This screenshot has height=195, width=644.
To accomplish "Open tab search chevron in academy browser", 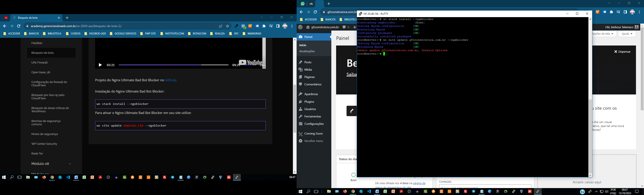I will click(261, 17).
